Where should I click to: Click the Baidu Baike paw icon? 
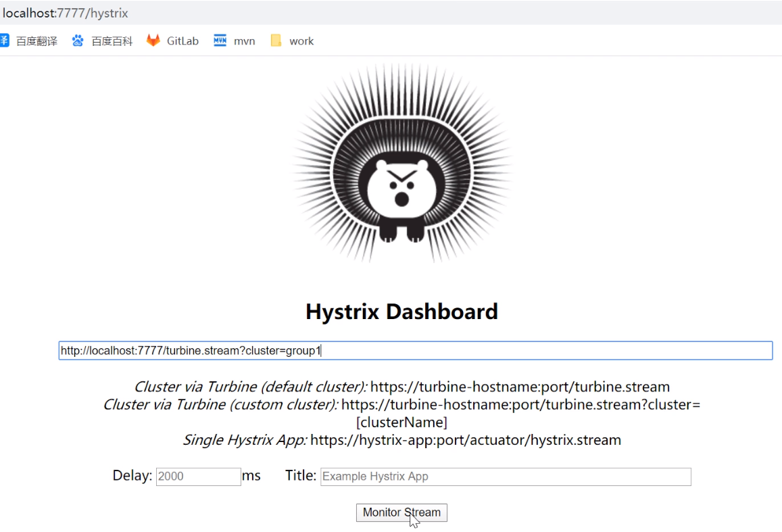[78, 41]
